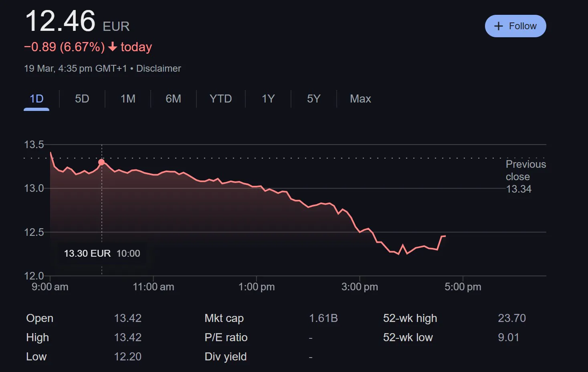588x372 pixels.
Task: Click the Mkt cap value 1.61B
Action: (323, 318)
